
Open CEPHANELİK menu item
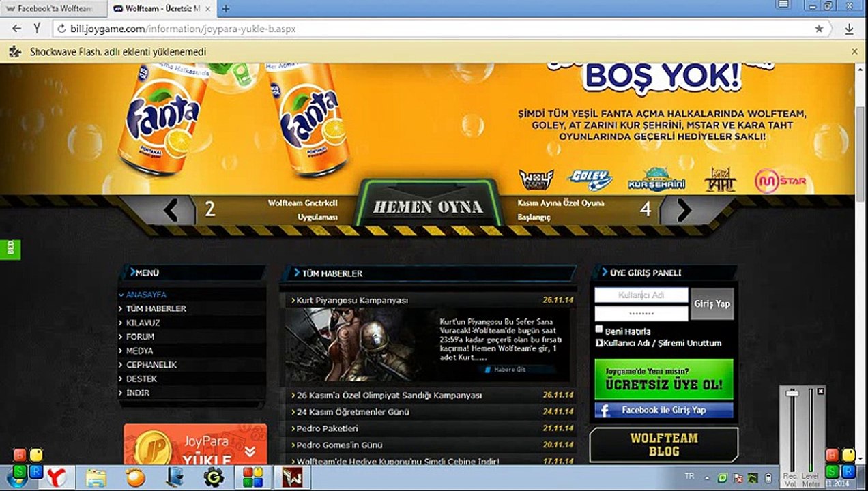(151, 365)
